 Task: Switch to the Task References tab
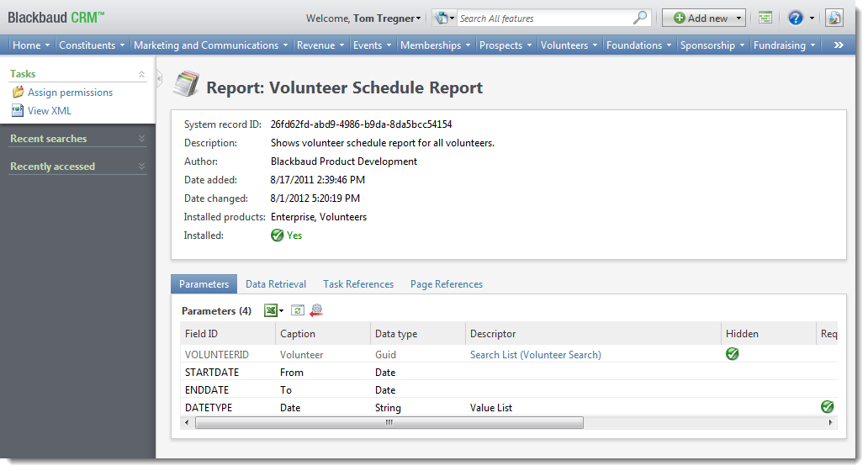point(358,284)
